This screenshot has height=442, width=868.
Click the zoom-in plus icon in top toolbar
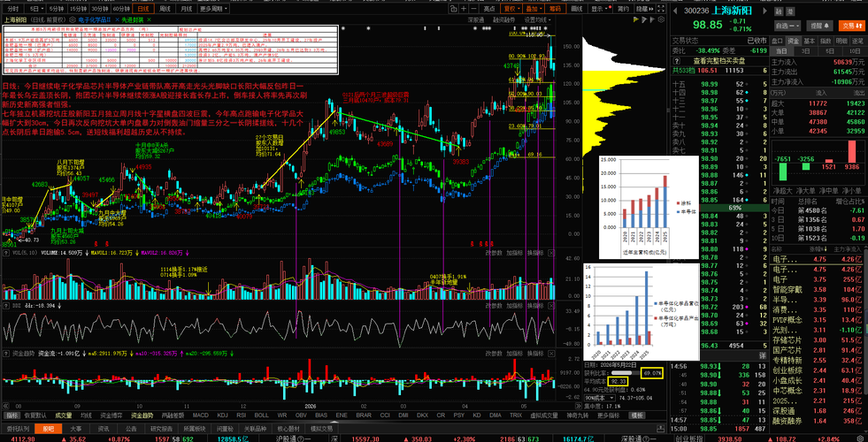pyautogui.click(x=464, y=9)
